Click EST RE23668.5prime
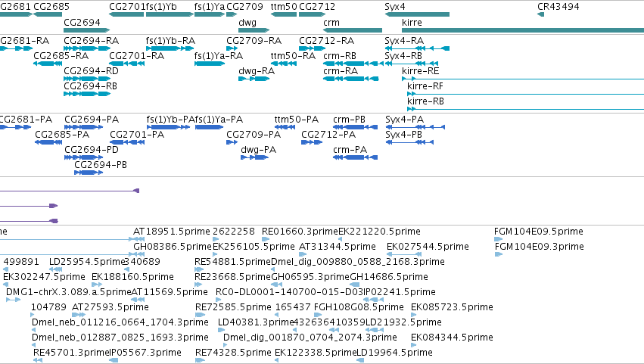The height and width of the screenshot is (364, 644). (x=233, y=277)
